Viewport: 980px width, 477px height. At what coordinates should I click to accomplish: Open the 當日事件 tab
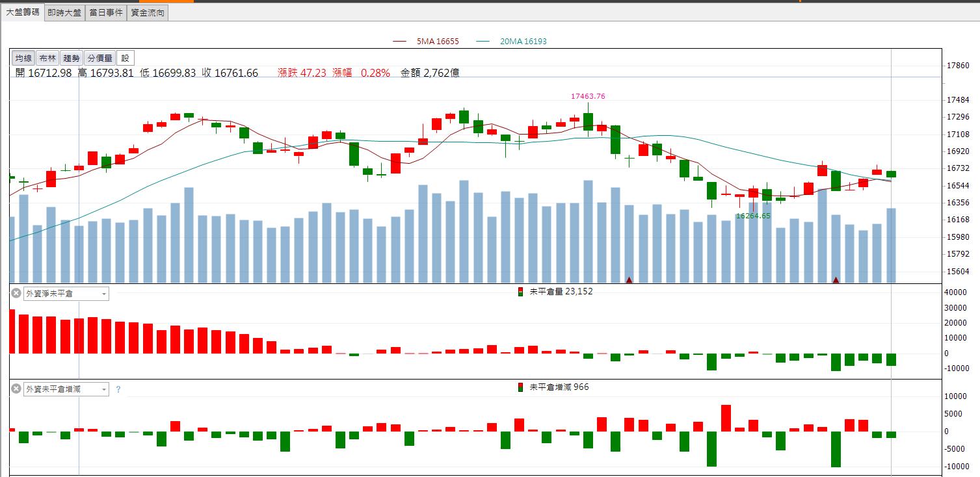[105, 13]
